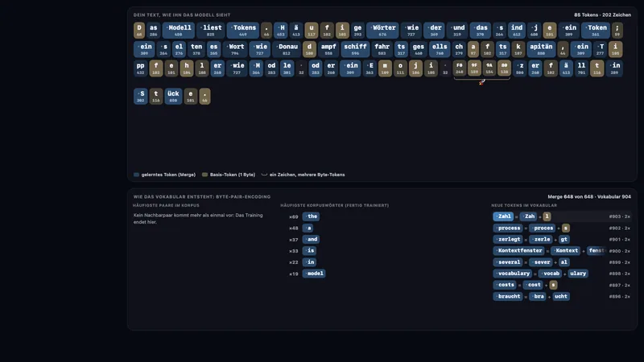Image resolution: width=644 pixels, height=362 pixels.
Task: Click the 'S' token numbered 302
Action: coord(140,96)
